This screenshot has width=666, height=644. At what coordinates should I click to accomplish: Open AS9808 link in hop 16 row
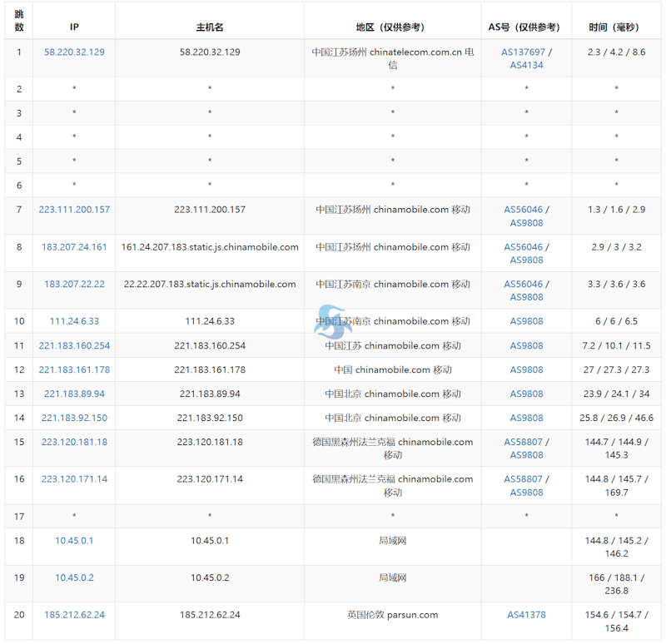[527, 493]
